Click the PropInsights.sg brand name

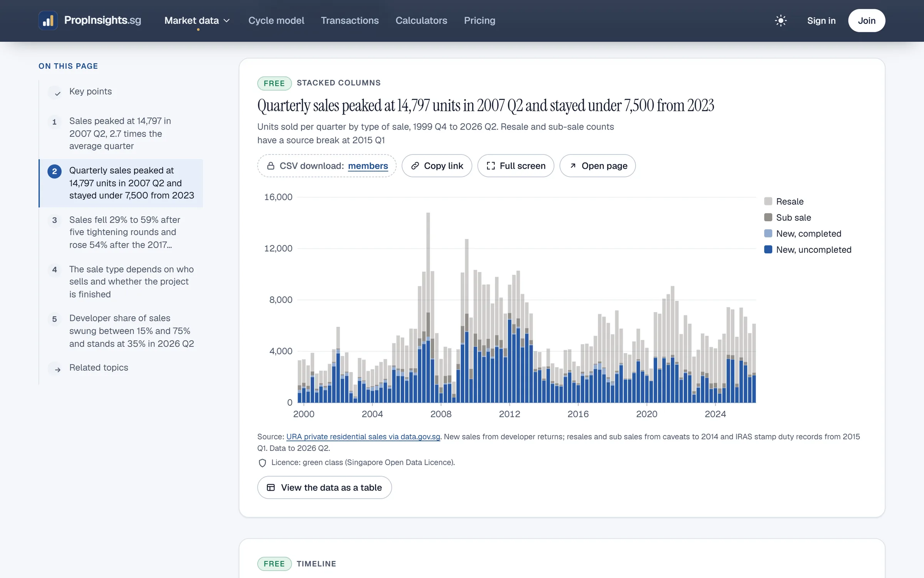(102, 20)
